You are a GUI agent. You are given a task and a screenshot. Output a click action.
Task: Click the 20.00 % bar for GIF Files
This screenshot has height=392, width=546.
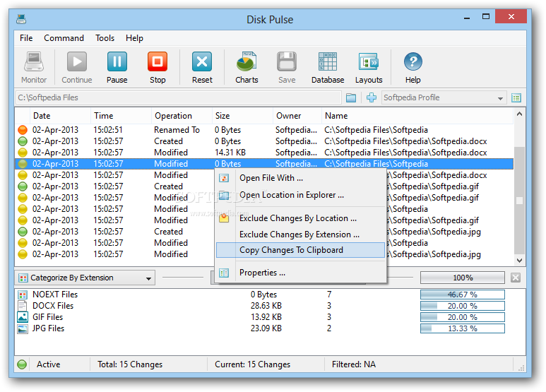point(463,317)
